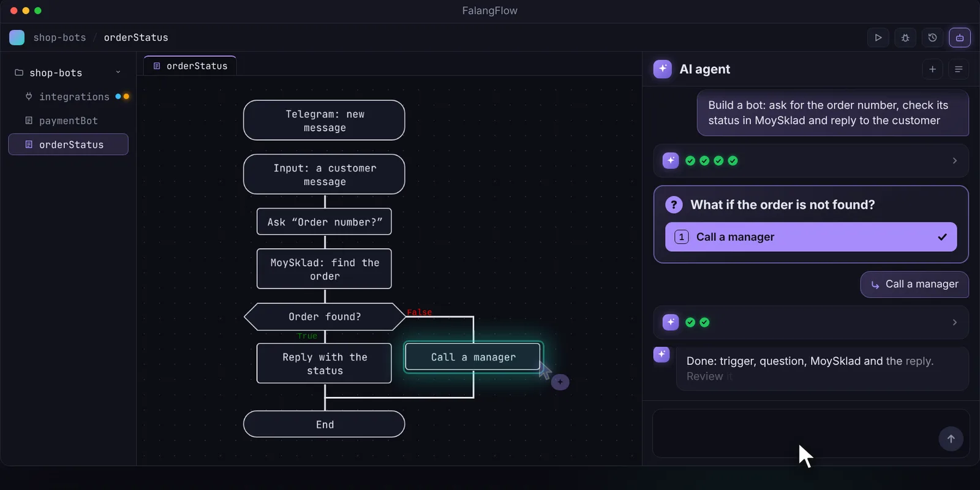Select the Call a manager flow node

(473, 356)
